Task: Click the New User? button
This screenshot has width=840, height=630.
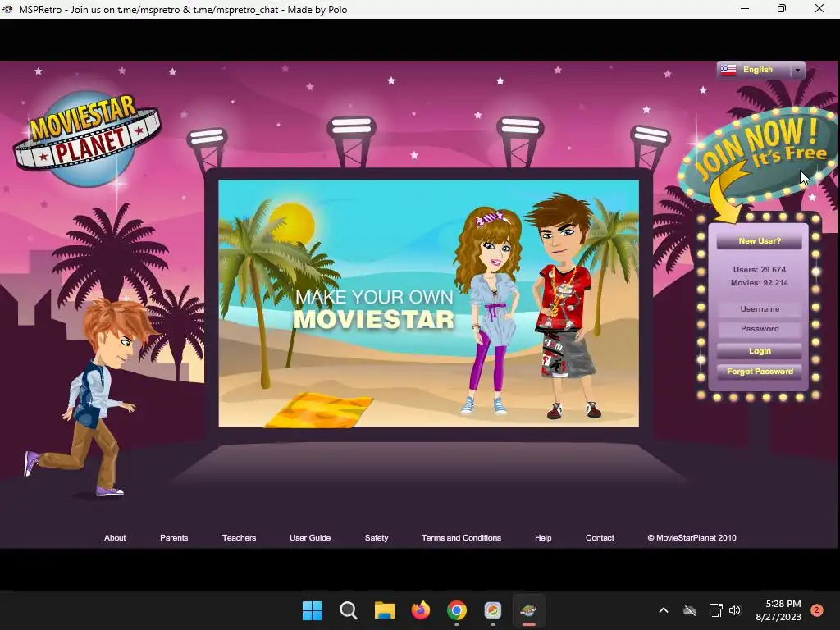Action: [x=760, y=241]
